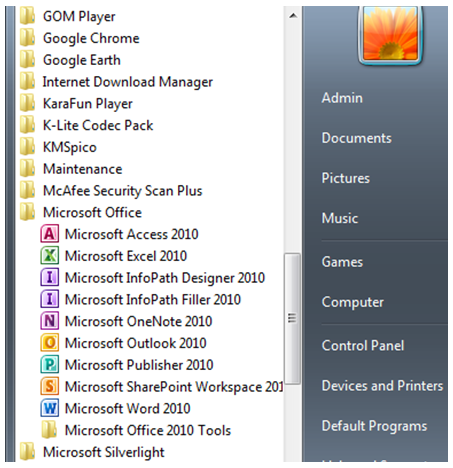Click the program list scrollbar thumb
Viewport: 453px width, 468px height.
pos(292,318)
